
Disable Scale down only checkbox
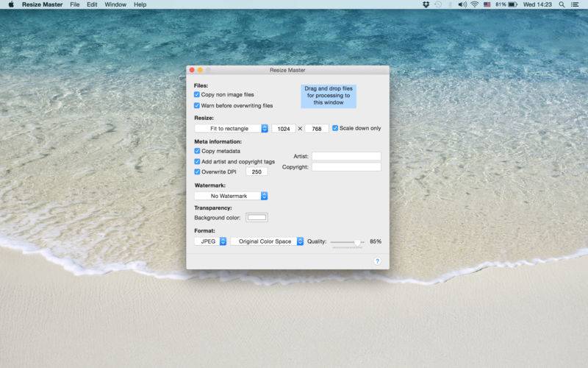click(335, 128)
